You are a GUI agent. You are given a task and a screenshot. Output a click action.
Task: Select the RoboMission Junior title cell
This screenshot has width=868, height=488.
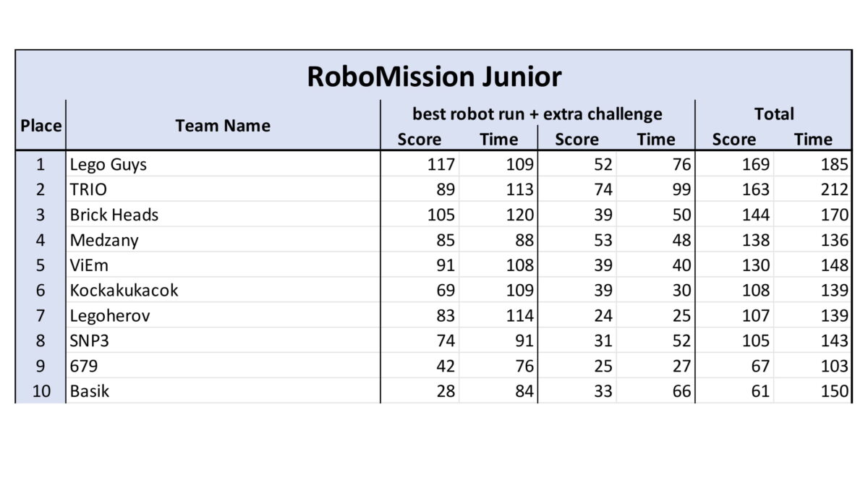pyautogui.click(x=433, y=76)
